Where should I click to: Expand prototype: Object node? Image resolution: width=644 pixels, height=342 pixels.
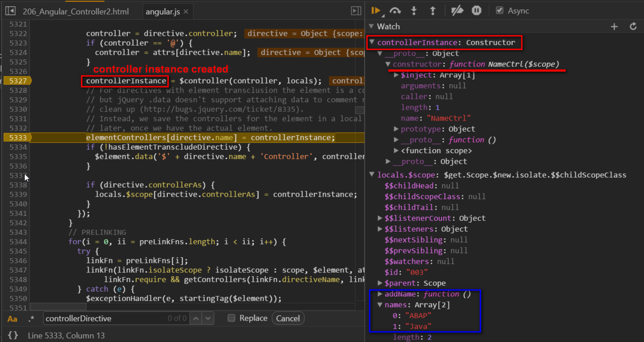coord(396,129)
